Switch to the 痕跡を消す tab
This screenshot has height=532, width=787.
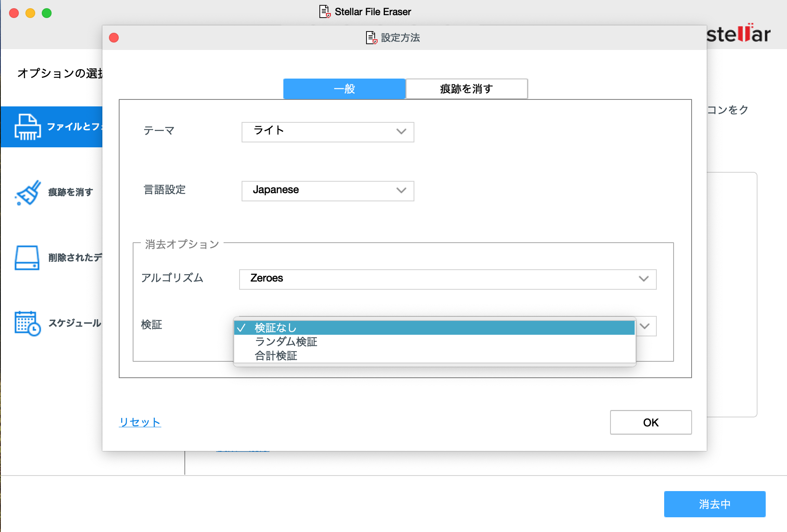pos(467,89)
